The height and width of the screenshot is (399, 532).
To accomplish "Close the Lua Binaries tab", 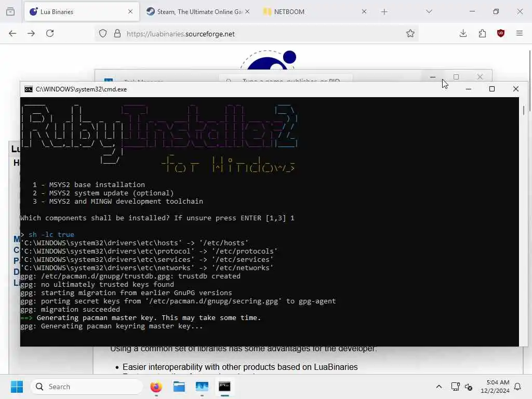I will click(x=130, y=11).
